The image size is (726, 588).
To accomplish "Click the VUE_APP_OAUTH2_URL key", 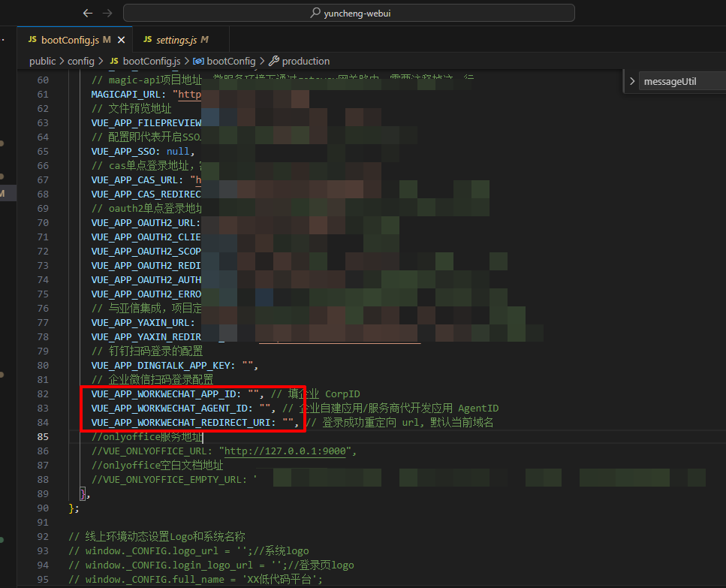I will tap(143, 223).
